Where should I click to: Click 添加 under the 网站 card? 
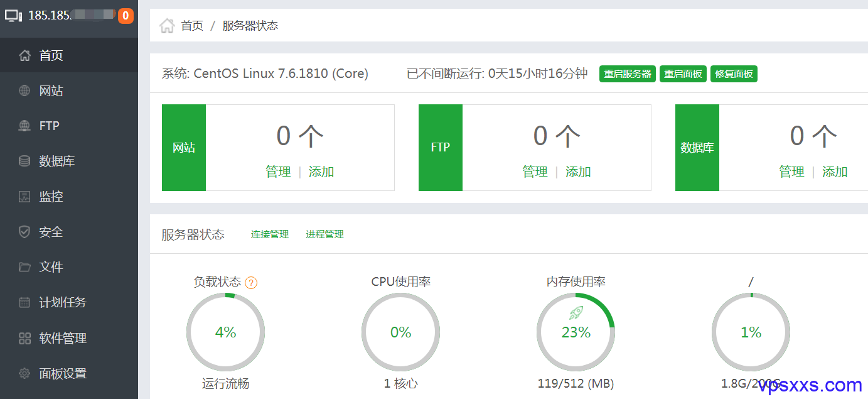point(321,172)
